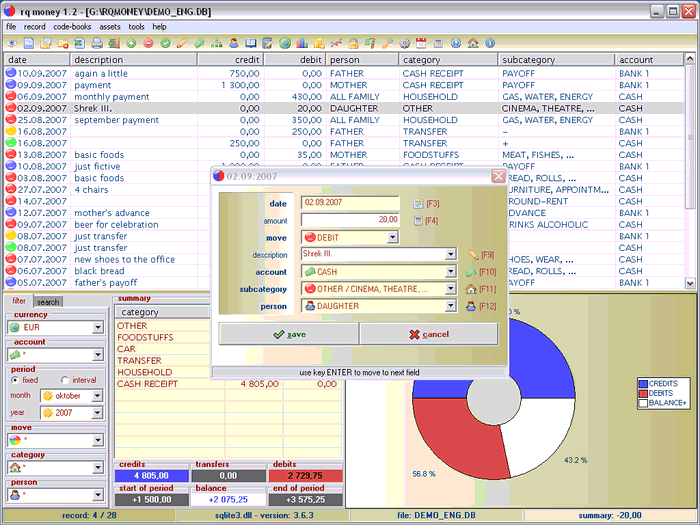Open the file menu
Screen dimensions: 700x525
11,27
